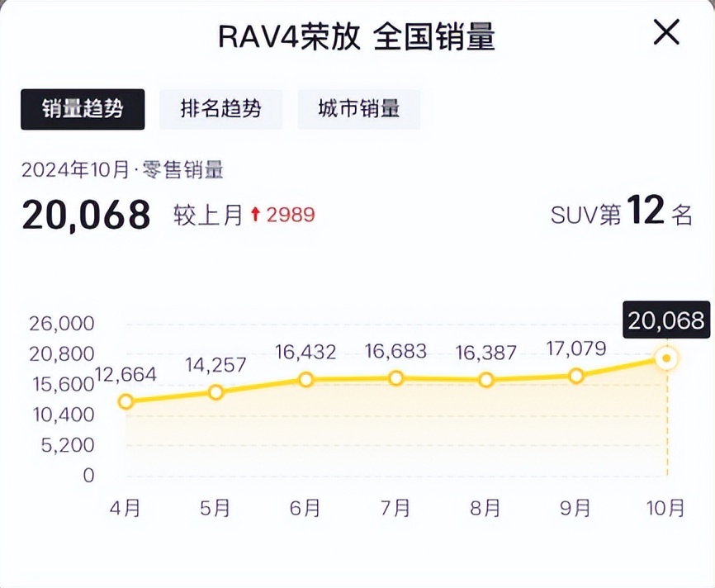Tap the 4月 x-axis label
The height and width of the screenshot is (588, 715).
pyautogui.click(x=125, y=507)
